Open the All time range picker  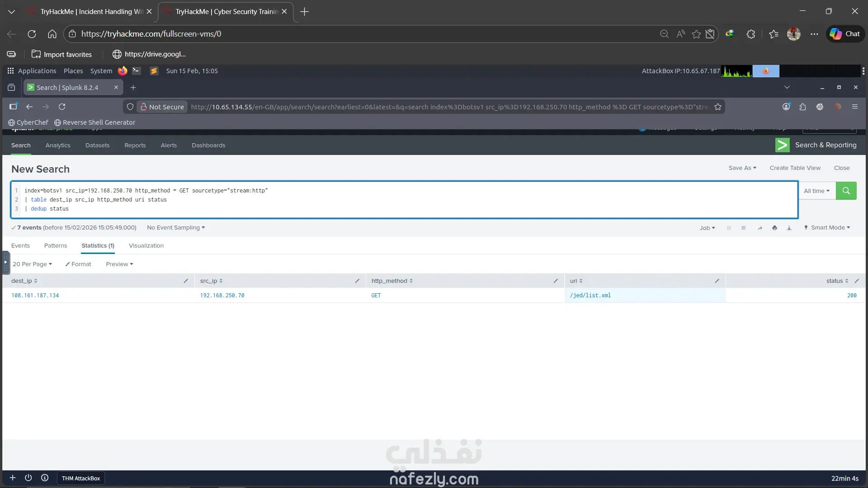click(816, 191)
